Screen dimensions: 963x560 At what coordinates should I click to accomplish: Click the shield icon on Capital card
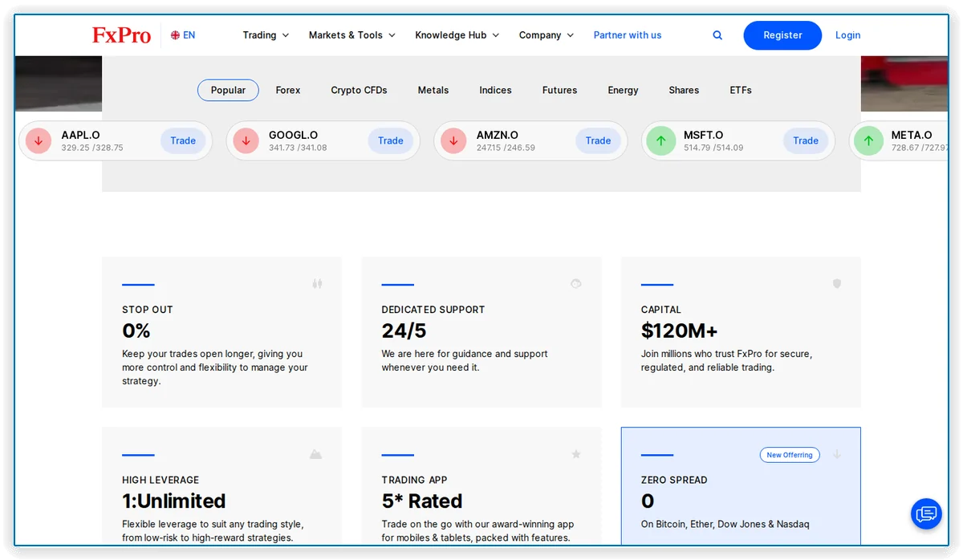[x=836, y=283]
